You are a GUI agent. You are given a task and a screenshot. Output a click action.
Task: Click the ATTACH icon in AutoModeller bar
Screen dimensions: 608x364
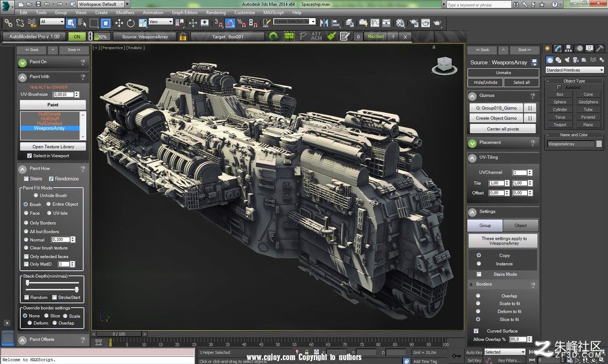click(x=316, y=36)
